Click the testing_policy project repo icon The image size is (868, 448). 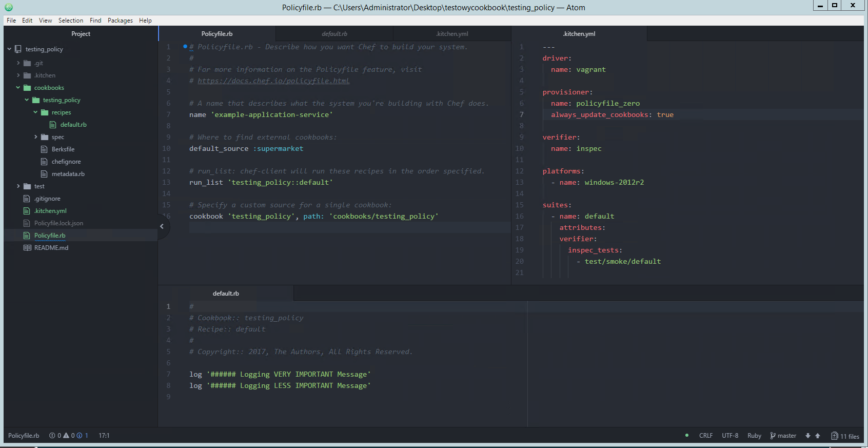(x=18, y=49)
